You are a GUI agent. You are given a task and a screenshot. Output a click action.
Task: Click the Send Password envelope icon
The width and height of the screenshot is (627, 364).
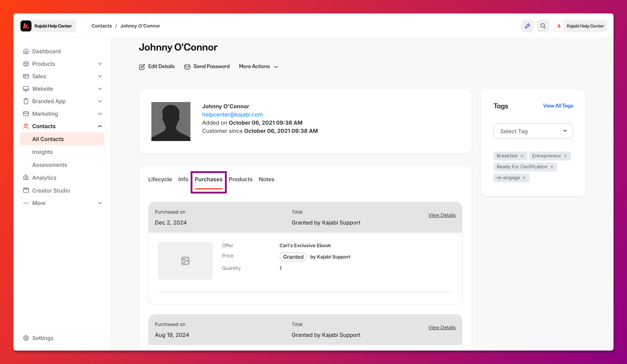[187, 67]
